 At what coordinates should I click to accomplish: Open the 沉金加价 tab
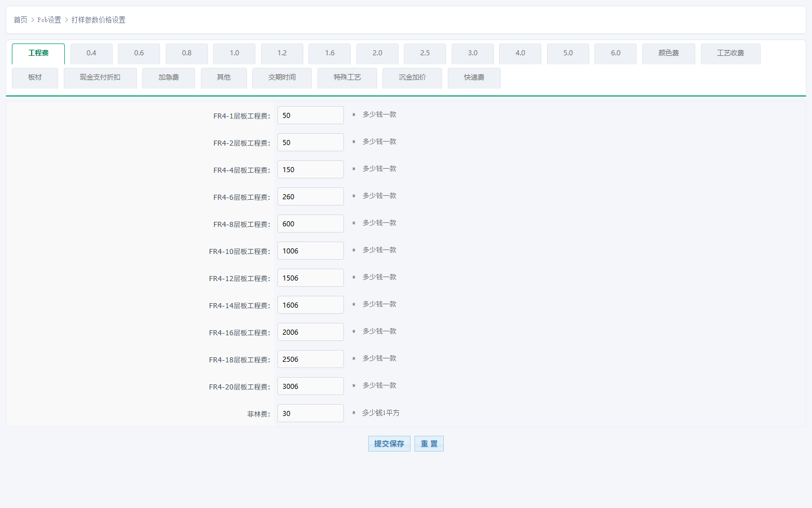point(412,78)
